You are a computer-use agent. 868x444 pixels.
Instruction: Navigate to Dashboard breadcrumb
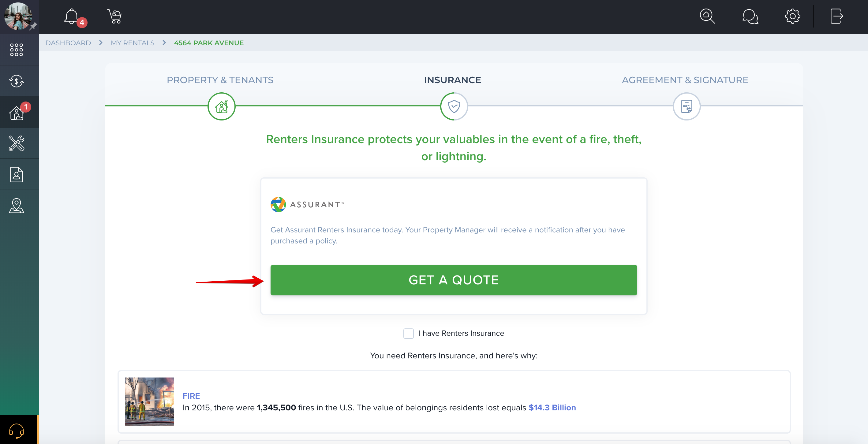pos(68,43)
